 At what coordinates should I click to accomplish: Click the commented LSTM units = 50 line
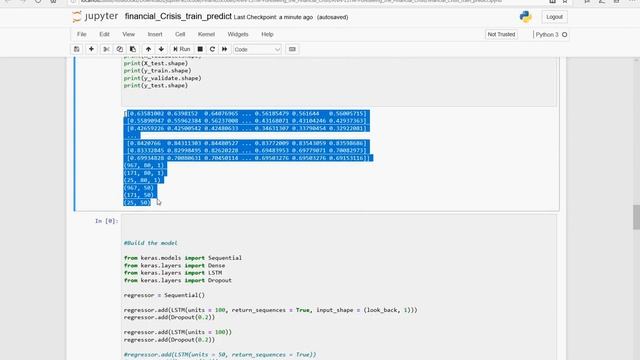[220, 355]
